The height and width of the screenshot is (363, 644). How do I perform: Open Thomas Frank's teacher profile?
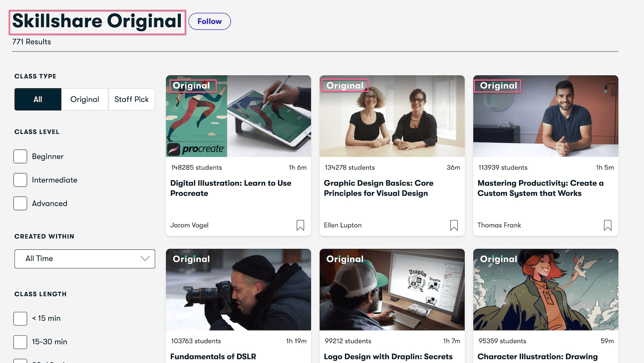[x=499, y=225]
